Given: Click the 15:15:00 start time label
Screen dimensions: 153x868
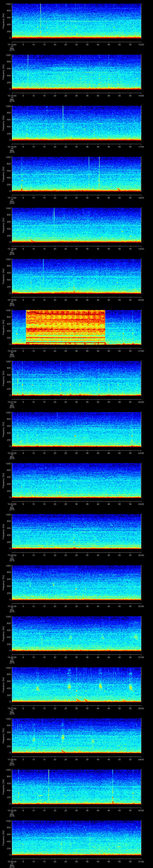Looking at the screenshot, I should [x=12, y=96].
